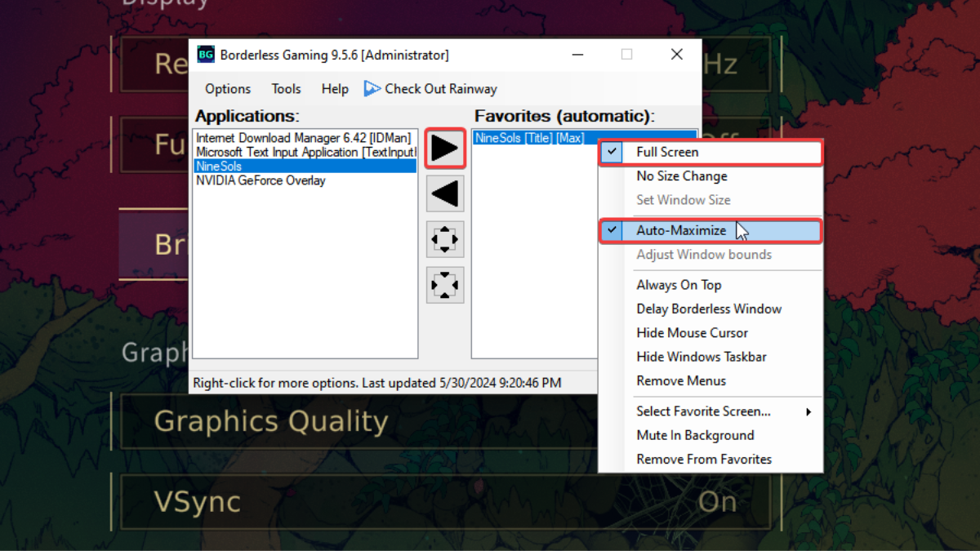The height and width of the screenshot is (551, 980).
Task: Click the Borderless Gaming BG logo icon
Action: 206,55
